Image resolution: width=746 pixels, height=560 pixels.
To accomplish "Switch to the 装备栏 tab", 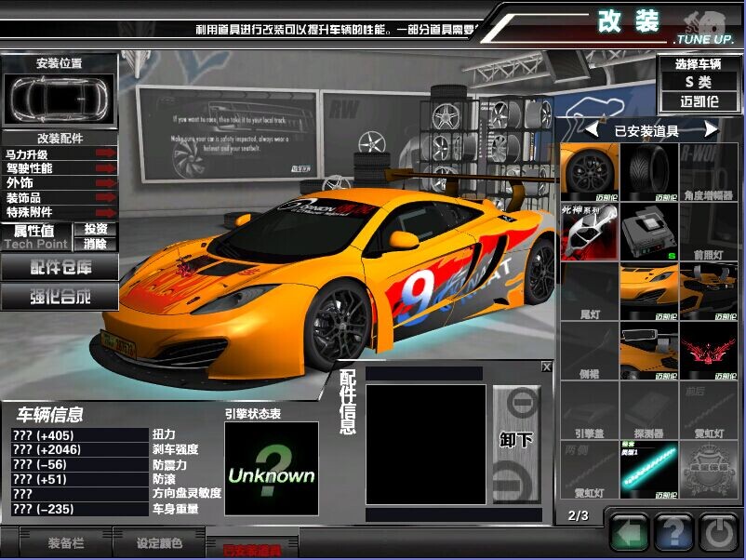I will click(67, 542).
